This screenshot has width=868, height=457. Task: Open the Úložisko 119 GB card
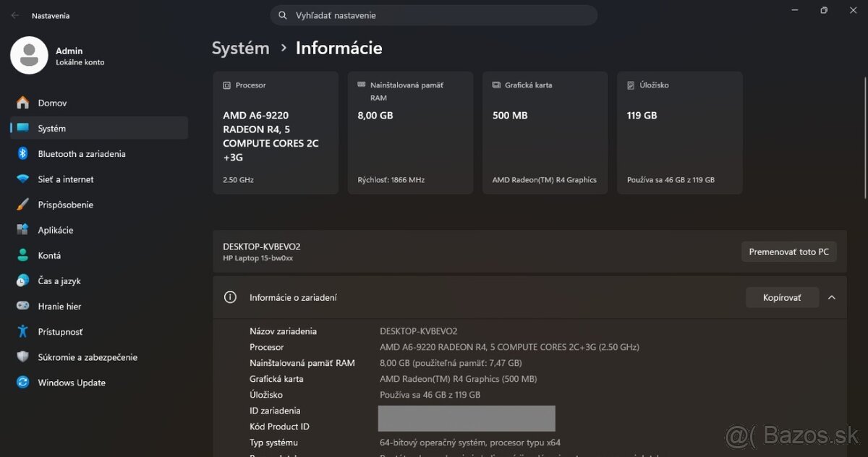click(x=680, y=132)
